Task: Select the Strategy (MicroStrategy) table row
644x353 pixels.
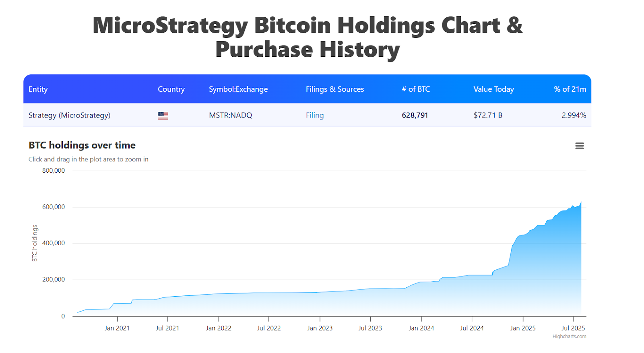Action: click(x=69, y=116)
